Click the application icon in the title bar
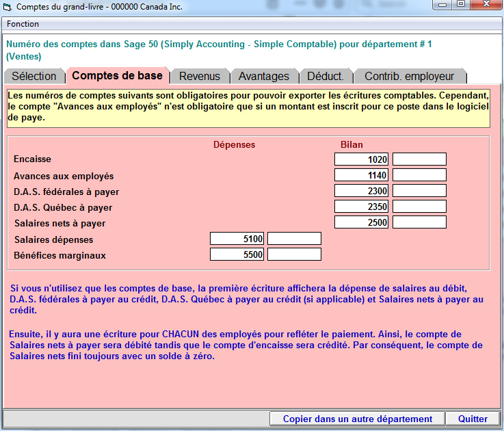Viewport: 504px width, 431px height. coord(8,6)
